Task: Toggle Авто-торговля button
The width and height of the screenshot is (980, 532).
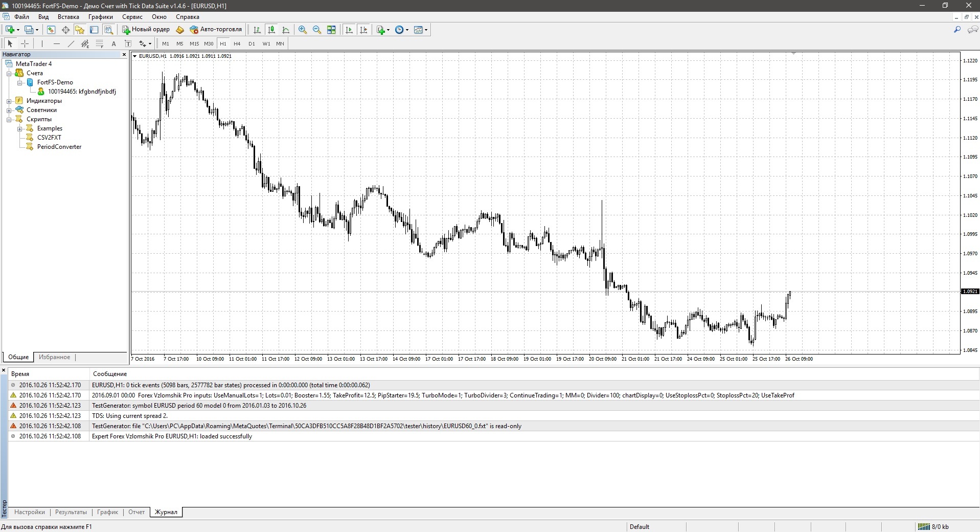Action: point(216,30)
